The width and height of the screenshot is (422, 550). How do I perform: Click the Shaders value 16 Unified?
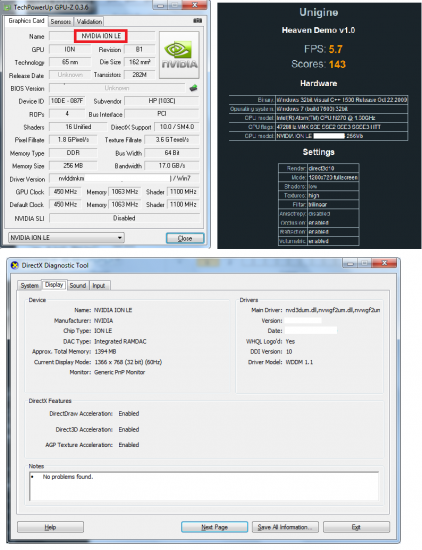point(78,127)
